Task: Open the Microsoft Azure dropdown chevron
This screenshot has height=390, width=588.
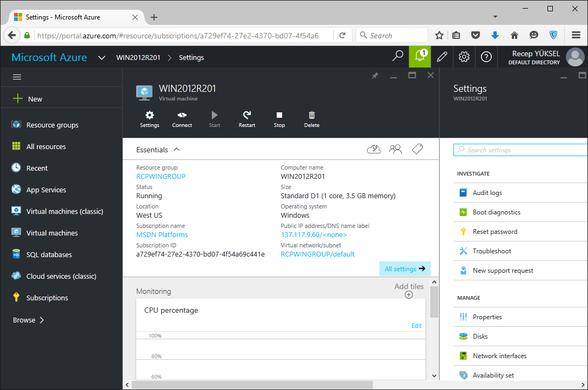Action: 101,58
